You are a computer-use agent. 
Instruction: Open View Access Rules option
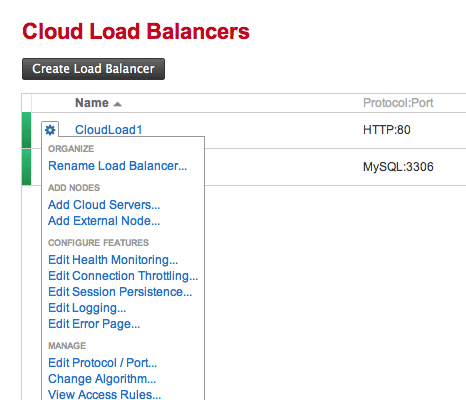point(105,395)
